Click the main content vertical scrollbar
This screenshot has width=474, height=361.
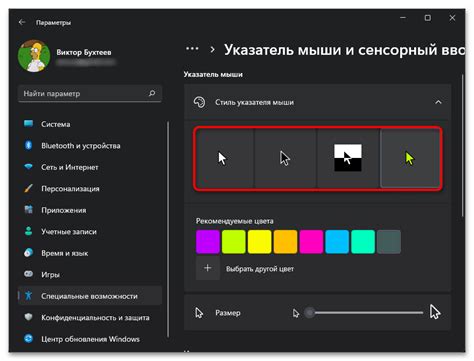click(463, 147)
